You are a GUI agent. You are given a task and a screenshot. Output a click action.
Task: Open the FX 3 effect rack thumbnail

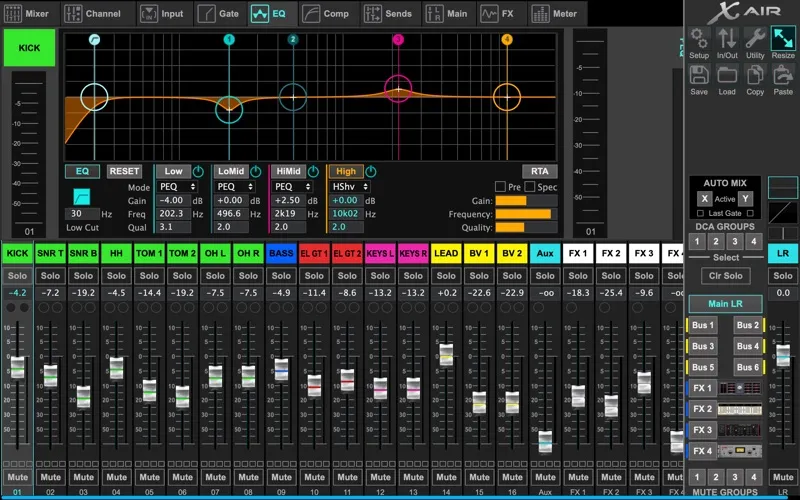[740, 430]
